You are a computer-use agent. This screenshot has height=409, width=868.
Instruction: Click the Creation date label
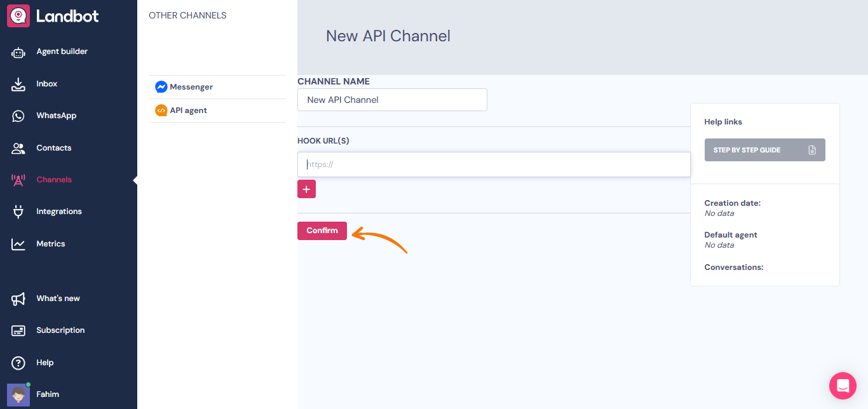(732, 203)
